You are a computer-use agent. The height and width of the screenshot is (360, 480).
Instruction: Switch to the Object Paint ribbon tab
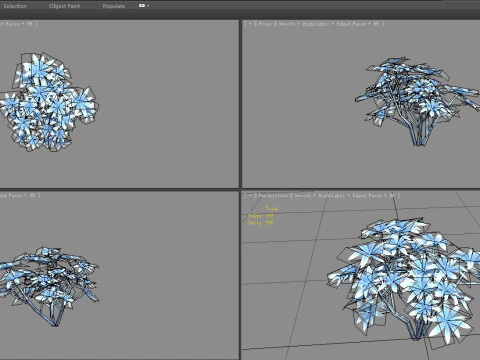[x=64, y=6]
